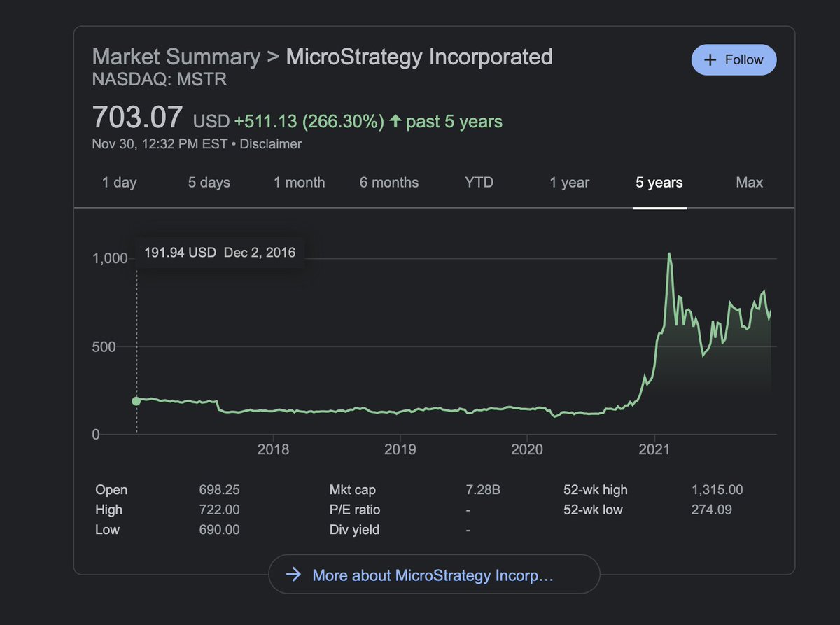The height and width of the screenshot is (625, 840).
Task: Click the P/E ratio label
Action: 355,510
